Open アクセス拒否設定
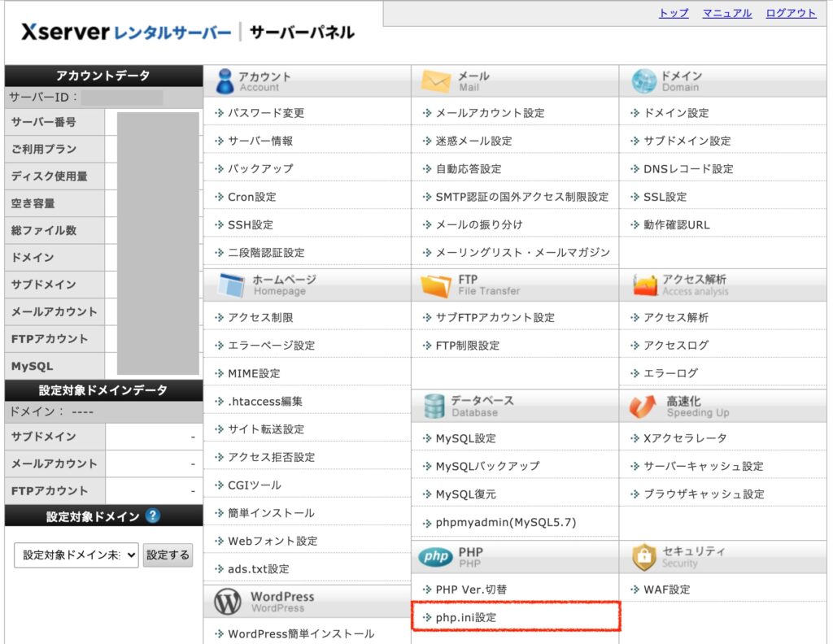Viewport: 833px width, 644px height. tap(271, 457)
